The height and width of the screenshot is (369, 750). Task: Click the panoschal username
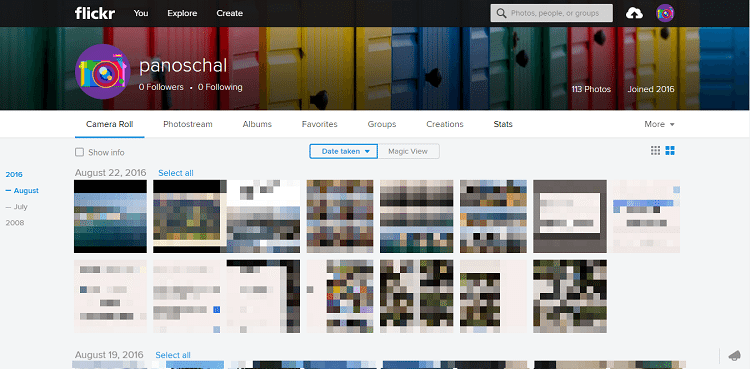[x=183, y=66]
